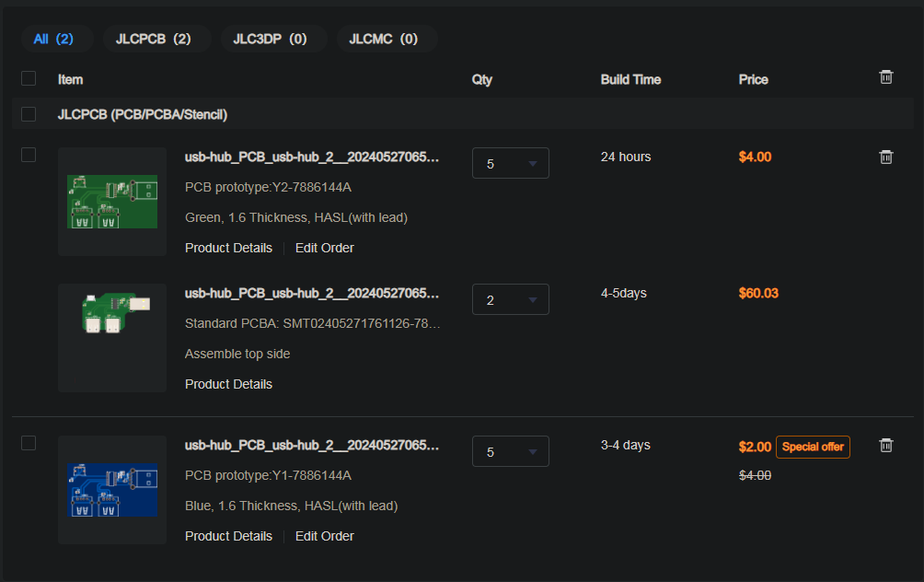This screenshot has width=924, height=582.
Task: Click the $2.00 discounted price
Action: 755,447
